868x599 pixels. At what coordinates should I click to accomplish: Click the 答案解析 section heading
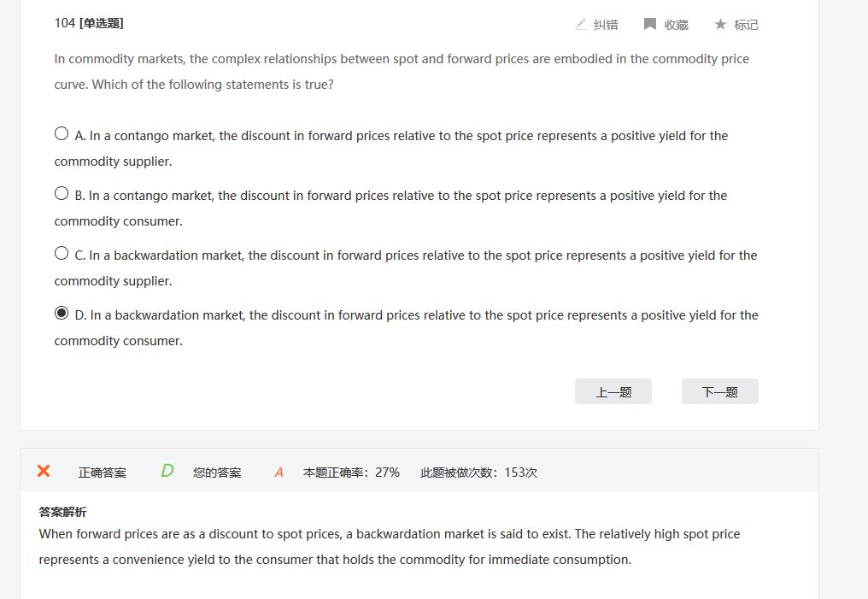[x=62, y=512]
